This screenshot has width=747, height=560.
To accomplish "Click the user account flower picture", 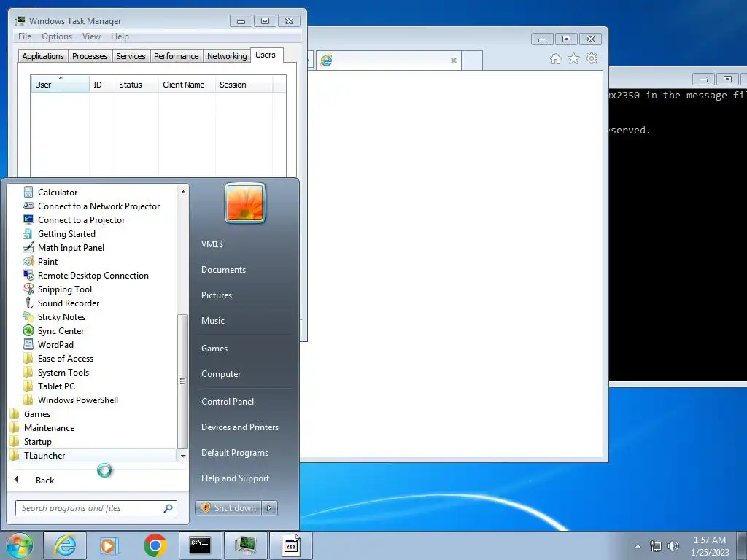I will pyautogui.click(x=245, y=203).
